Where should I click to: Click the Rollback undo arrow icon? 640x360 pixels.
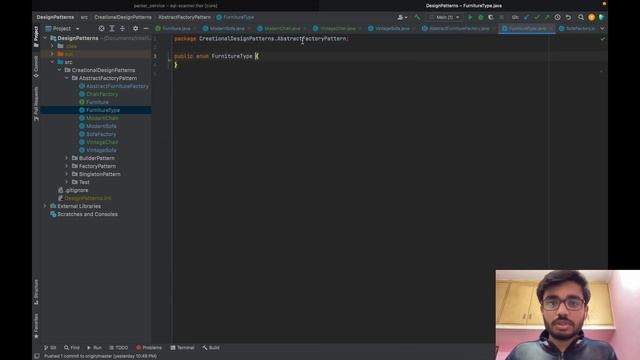point(568,17)
